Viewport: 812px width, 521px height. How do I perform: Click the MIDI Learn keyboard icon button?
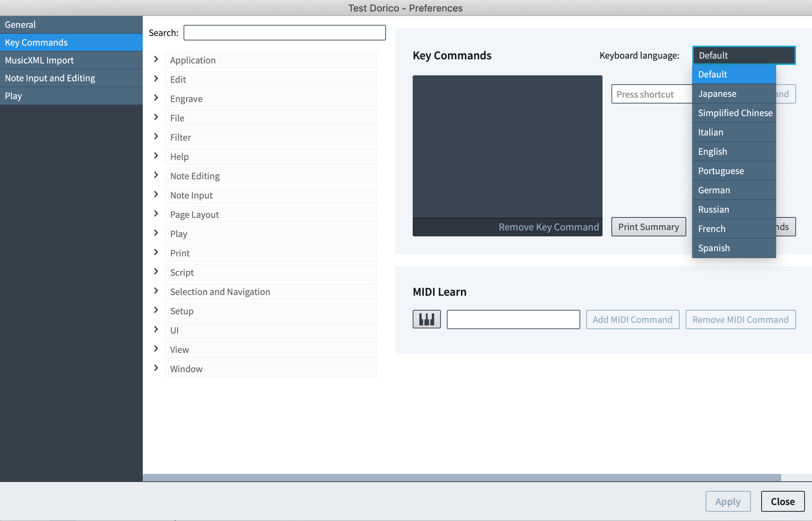(426, 319)
